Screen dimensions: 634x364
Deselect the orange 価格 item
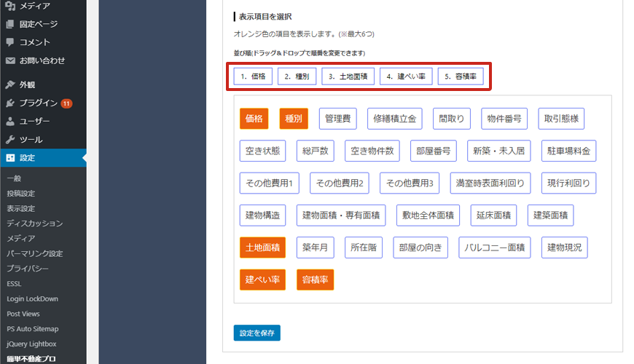(x=254, y=119)
